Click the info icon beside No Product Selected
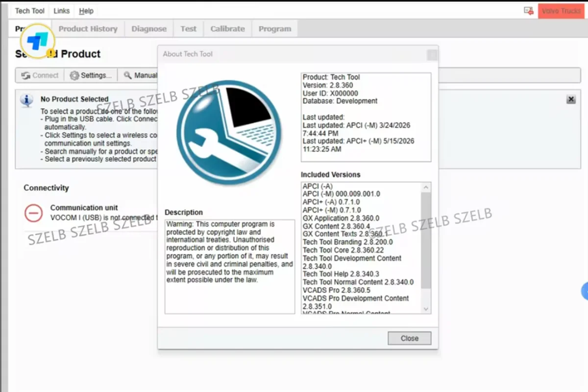This screenshot has height=392, width=588. point(26,100)
